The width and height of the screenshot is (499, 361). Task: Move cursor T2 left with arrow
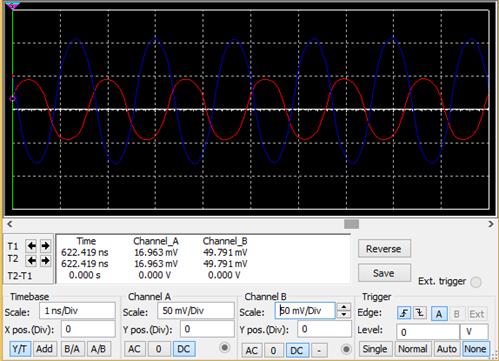(x=32, y=260)
